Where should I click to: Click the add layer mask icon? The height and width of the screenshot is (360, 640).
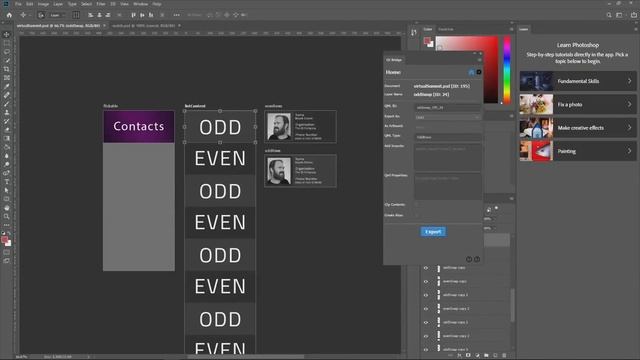point(468,356)
